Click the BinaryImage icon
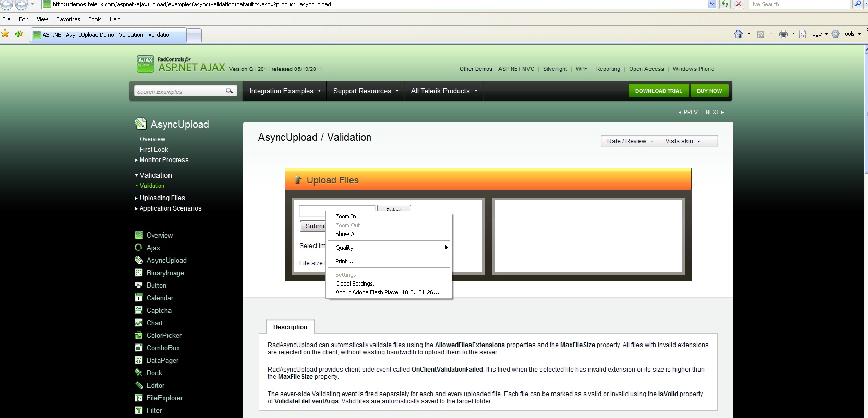Viewport: 868px width, 418px height. tap(138, 273)
